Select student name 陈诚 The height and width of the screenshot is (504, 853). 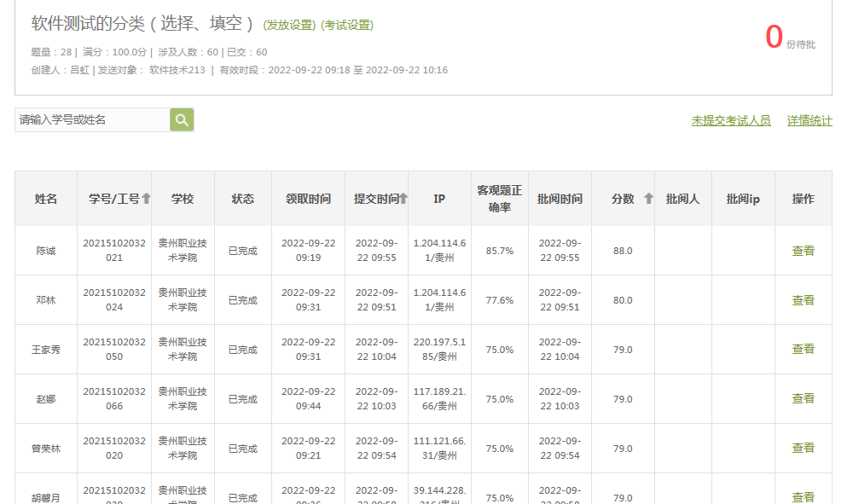(x=45, y=250)
